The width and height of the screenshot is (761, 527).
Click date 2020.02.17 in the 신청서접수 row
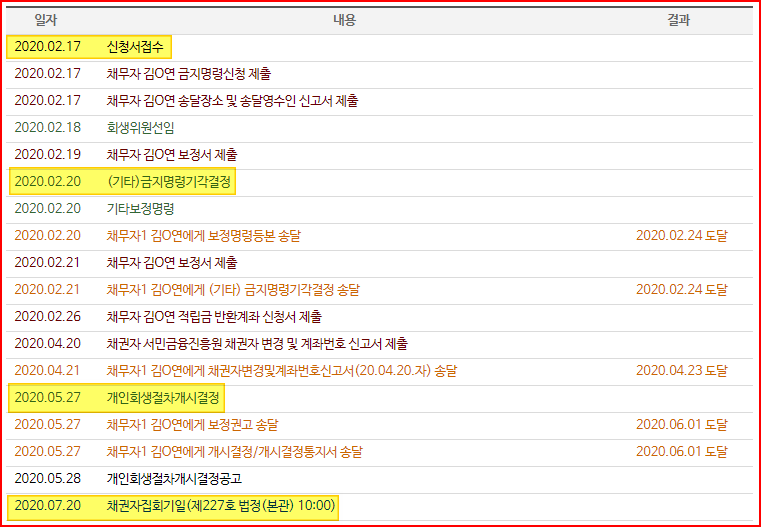[x=48, y=47]
